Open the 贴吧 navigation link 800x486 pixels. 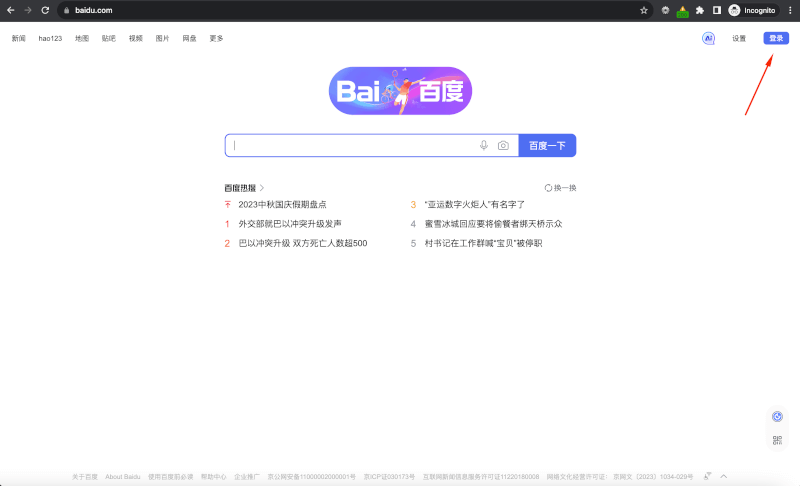coord(109,38)
